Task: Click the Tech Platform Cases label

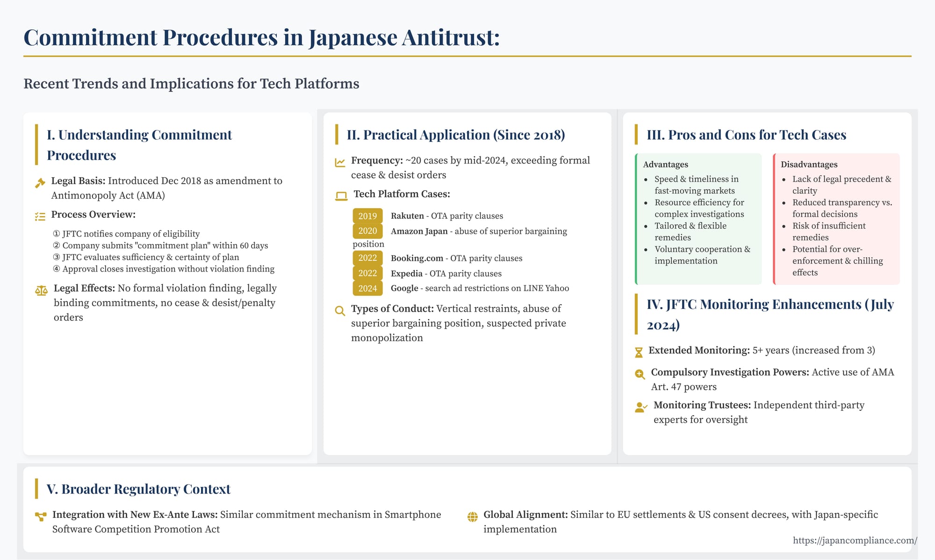Action: click(x=402, y=194)
